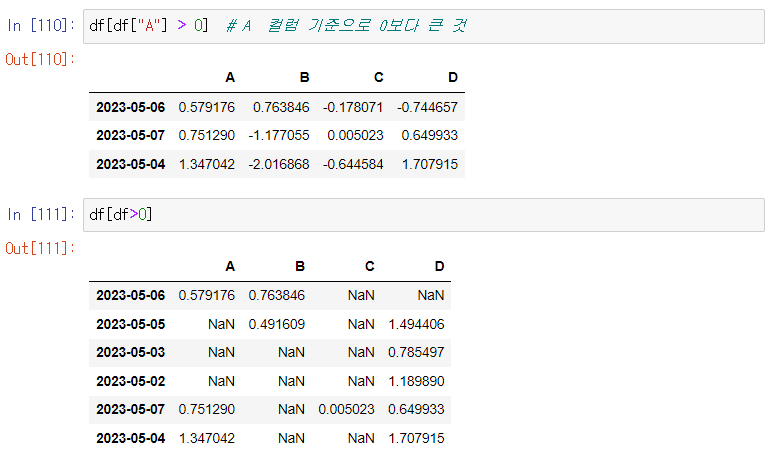
Task: Click the Korean comment in cell 110
Action: 347,25
